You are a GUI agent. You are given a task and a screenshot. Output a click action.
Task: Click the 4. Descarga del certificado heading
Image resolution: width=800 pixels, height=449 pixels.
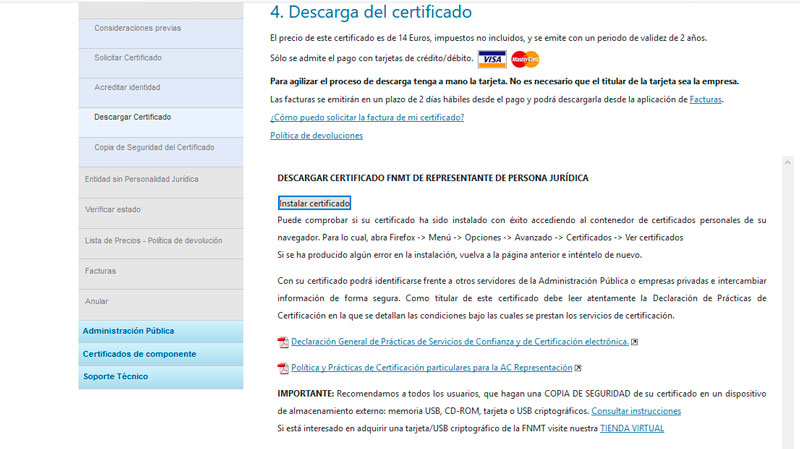[x=370, y=12]
